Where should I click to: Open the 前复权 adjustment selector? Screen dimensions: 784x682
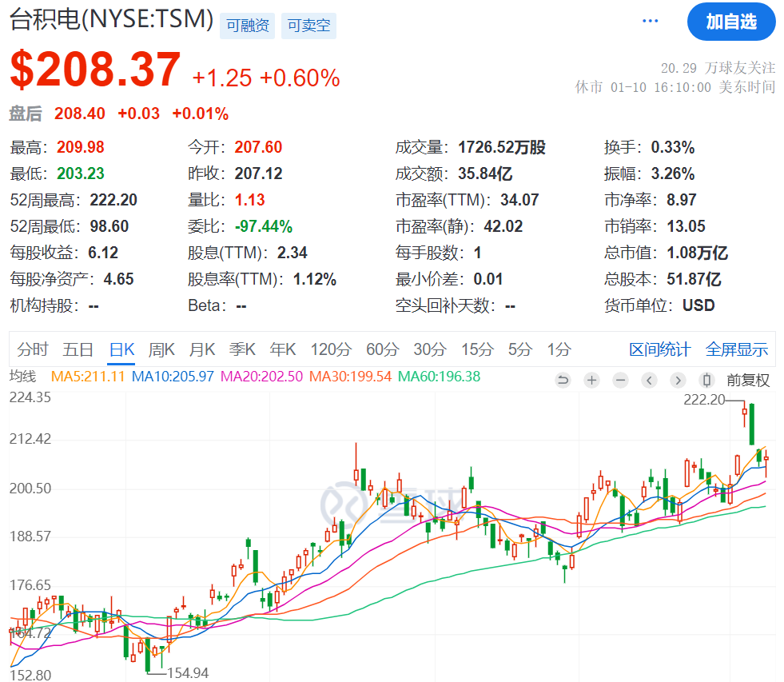point(748,381)
